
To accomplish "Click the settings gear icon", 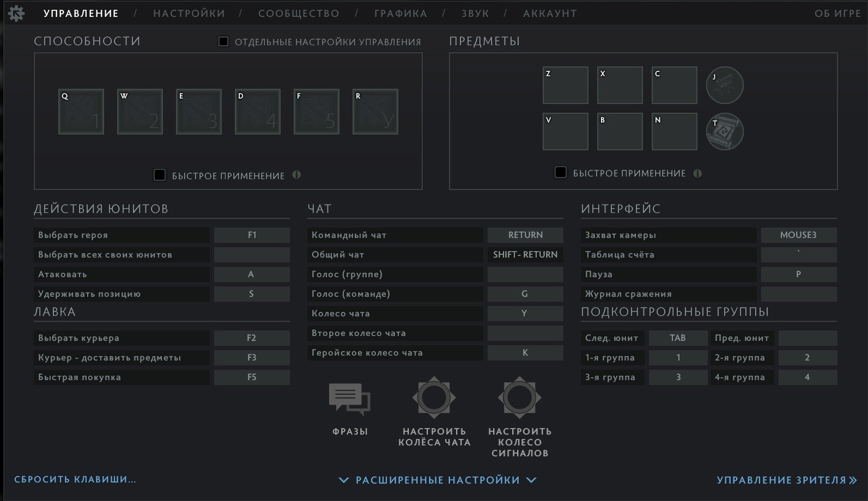I will pyautogui.click(x=16, y=14).
